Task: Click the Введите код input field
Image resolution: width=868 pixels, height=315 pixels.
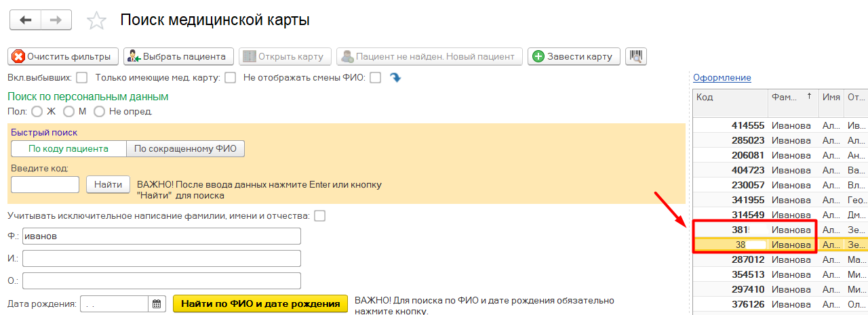Action: (45, 184)
